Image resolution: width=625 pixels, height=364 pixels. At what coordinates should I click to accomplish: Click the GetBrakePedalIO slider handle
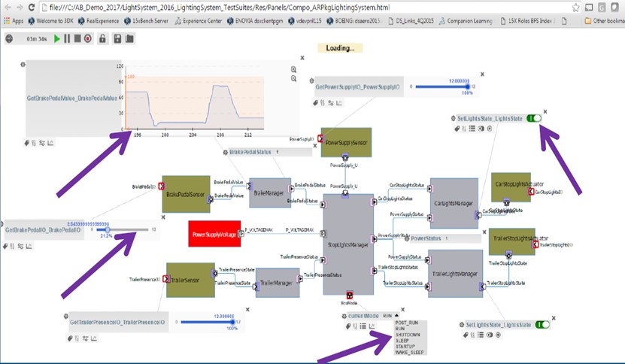(108, 229)
